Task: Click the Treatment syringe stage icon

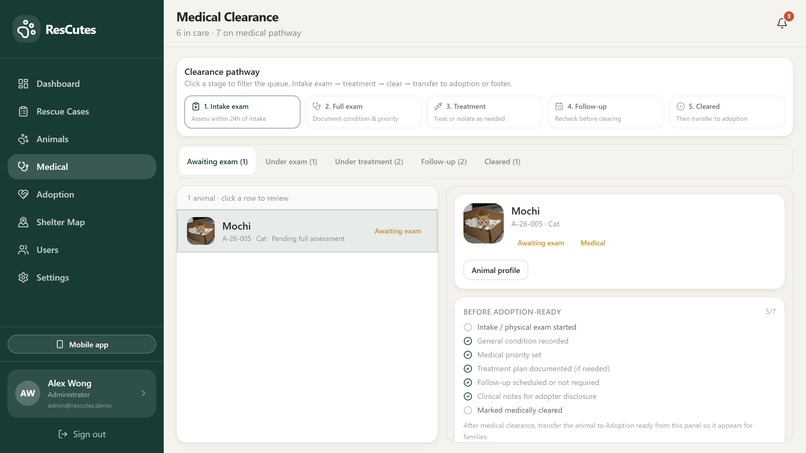Action: coord(438,106)
